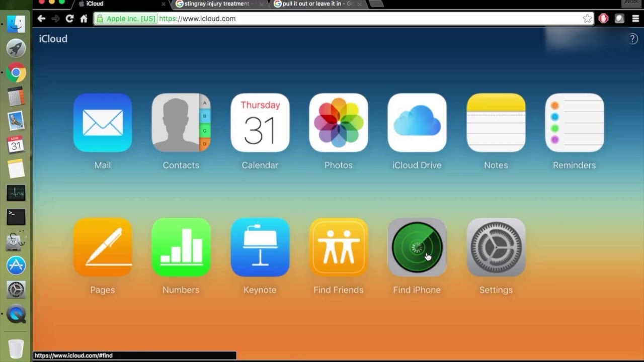Click the iCloud help question mark

[633, 39]
